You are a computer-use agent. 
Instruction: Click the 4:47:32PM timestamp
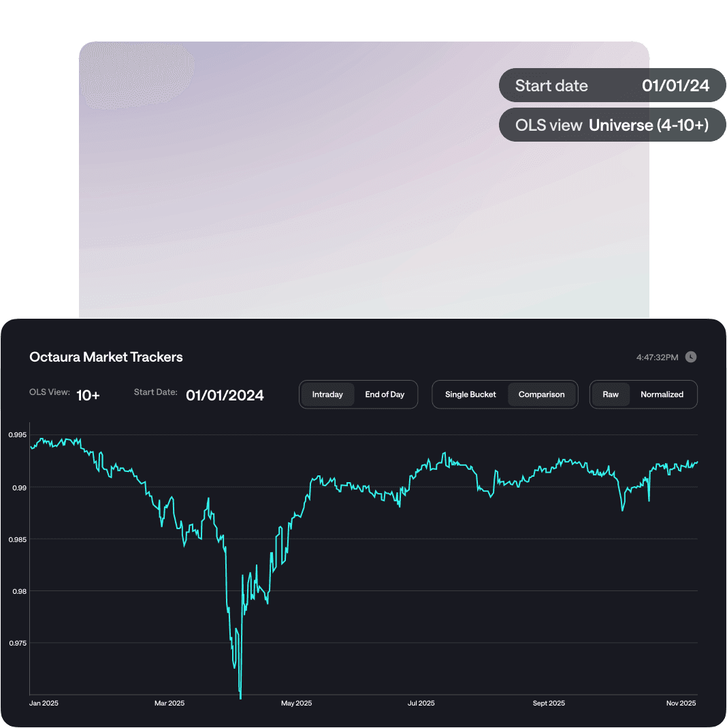[658, 358]
